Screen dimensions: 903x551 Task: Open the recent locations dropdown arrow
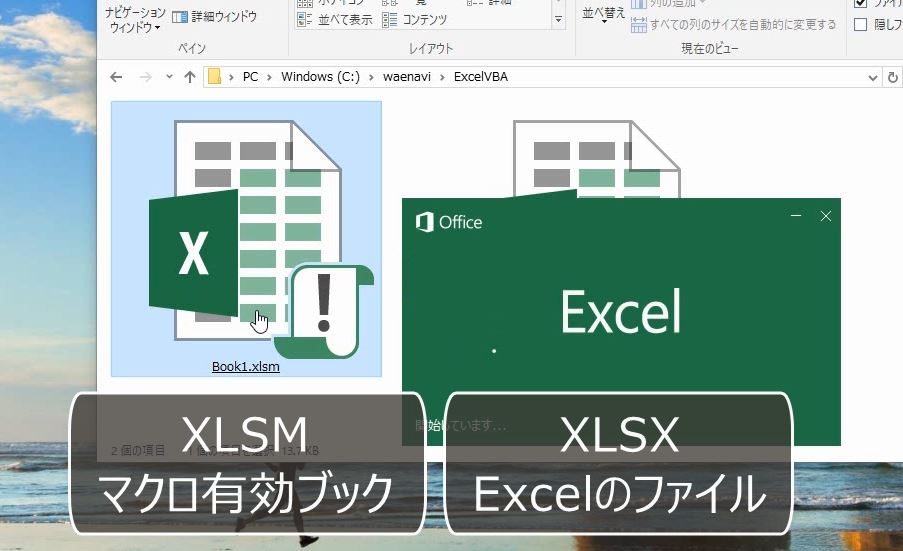[169, 76]
